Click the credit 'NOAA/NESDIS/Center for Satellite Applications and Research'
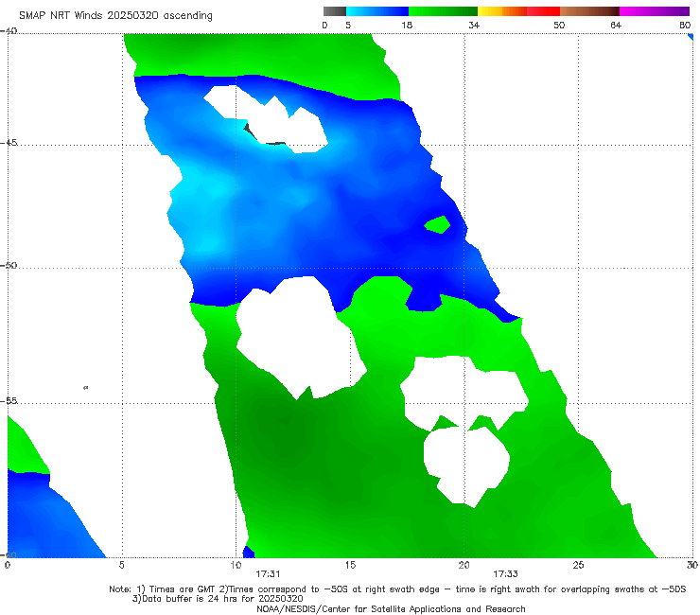Screen dimensions: 700x615 tap(391, 609)
